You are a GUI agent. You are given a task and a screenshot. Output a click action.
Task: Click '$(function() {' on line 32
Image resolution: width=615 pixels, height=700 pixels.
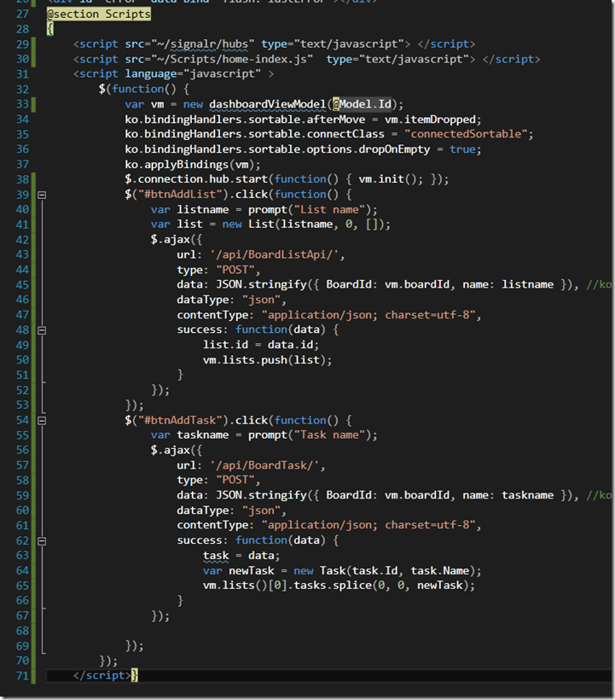143,90
